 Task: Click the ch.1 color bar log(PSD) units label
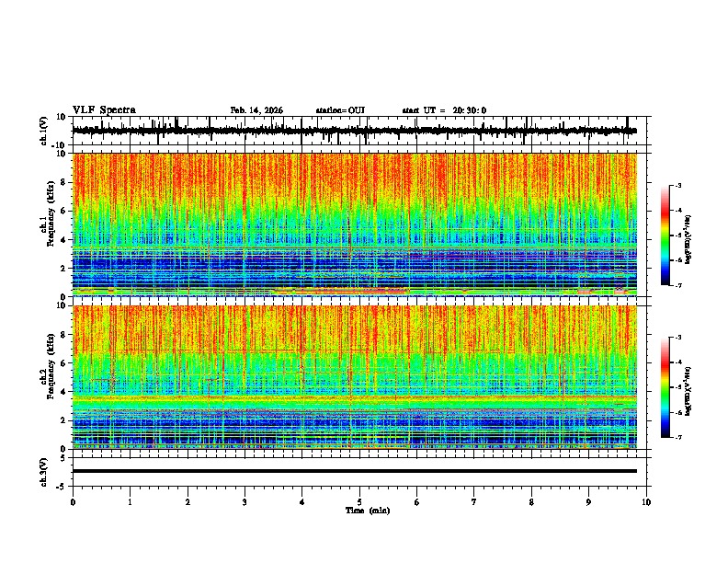pos(688,239)
